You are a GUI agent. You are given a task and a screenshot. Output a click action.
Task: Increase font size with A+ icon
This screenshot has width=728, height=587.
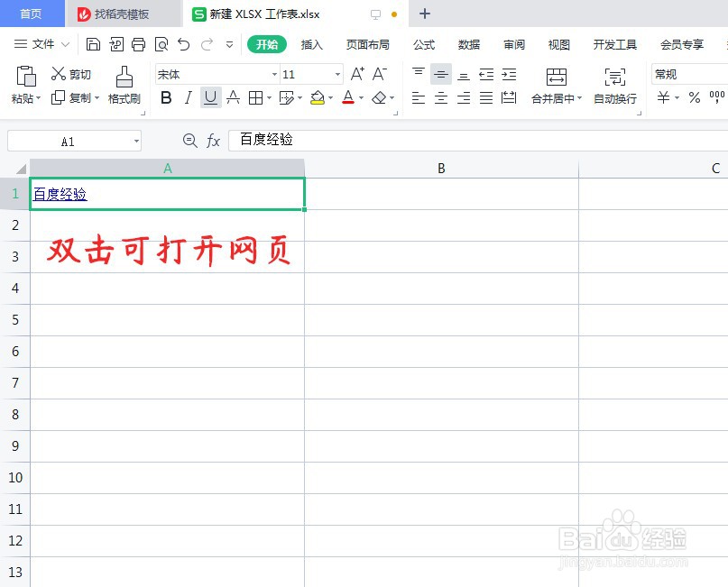pos(357,74)
